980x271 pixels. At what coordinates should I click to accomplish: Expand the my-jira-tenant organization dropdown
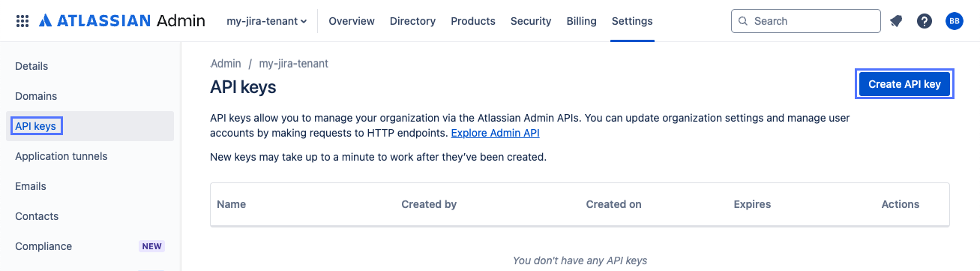click(x=267, y=21)
